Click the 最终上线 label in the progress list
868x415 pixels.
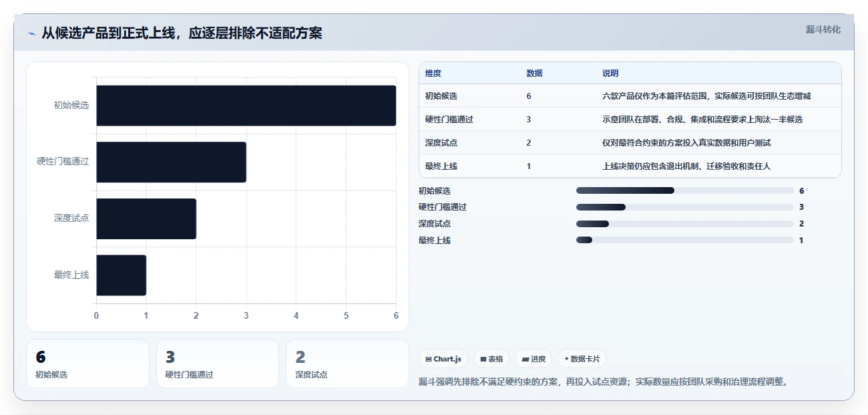pos(435,241)
